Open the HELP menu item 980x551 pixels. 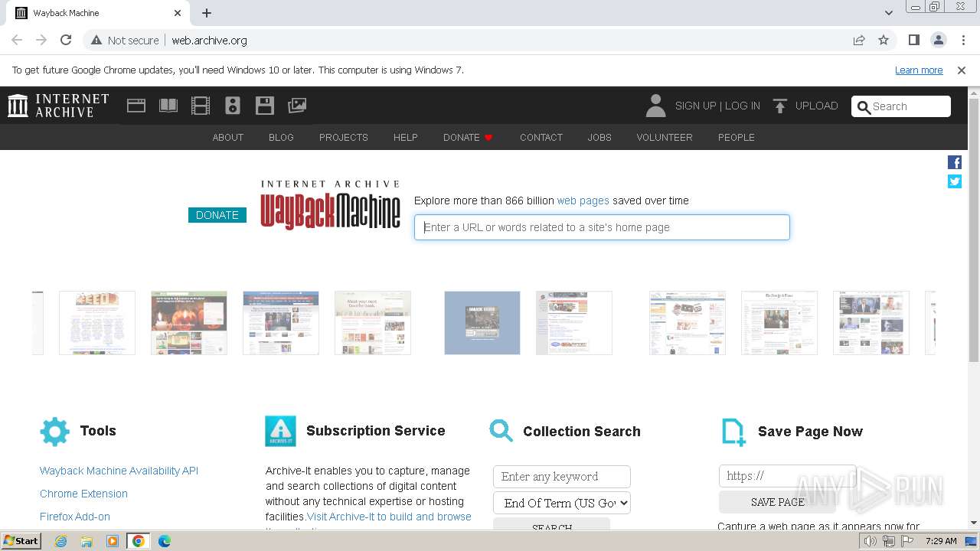406,137
